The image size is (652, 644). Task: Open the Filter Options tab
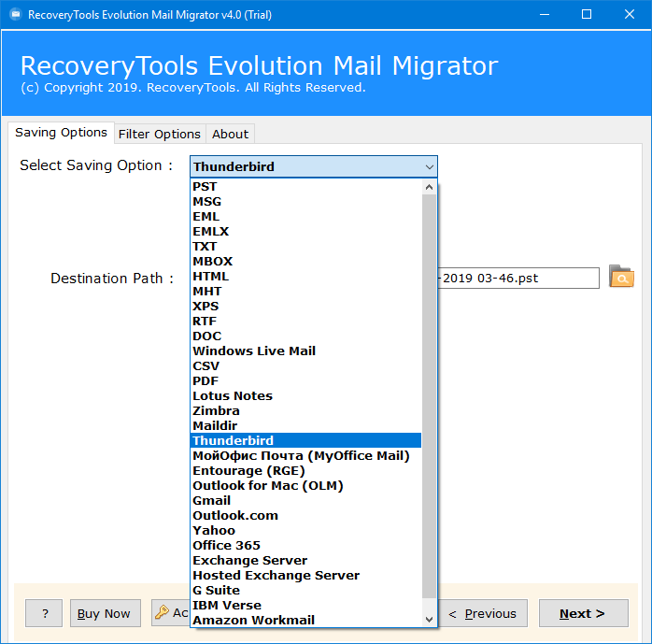point(160,134)
